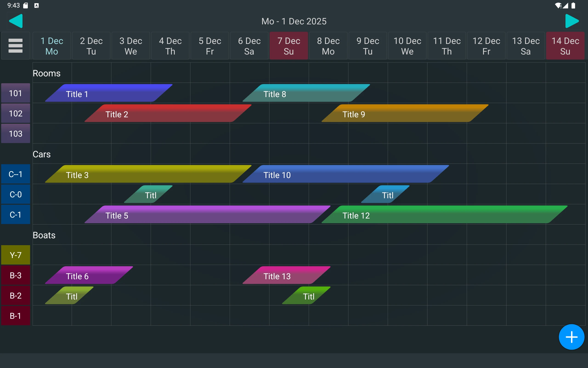Open the Title 12 green booking

click(x=445, y=214)
